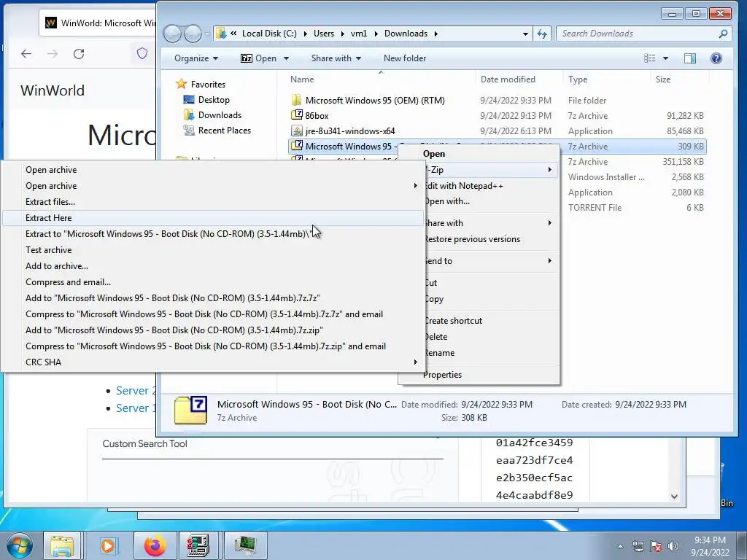The height and width of the screenshot is (560, 747).
Task: Click Local Disk (C:) breadcrumb
Action: pyautogui.click(x=269, y=34)
